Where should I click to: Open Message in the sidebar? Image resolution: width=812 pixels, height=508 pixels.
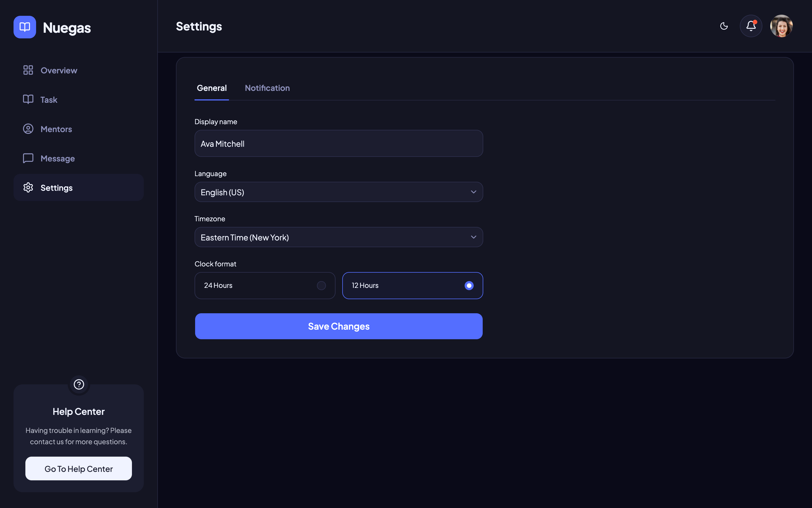click(78, 158)
